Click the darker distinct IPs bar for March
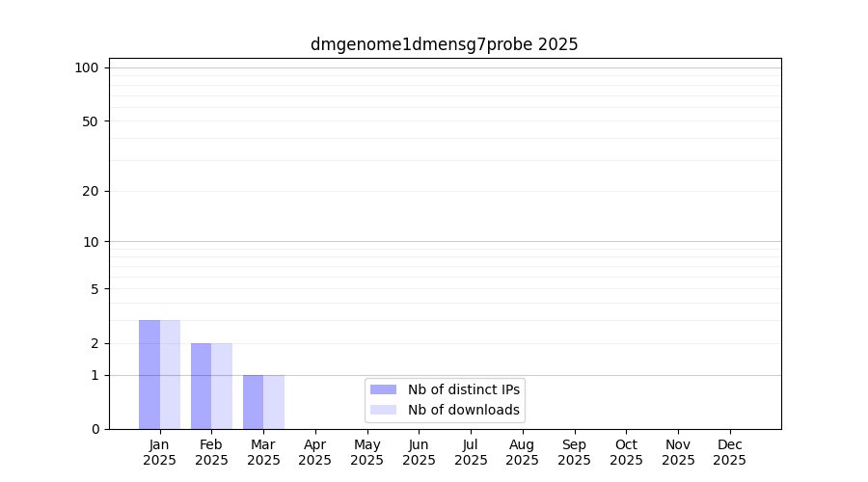 (253, 402)
